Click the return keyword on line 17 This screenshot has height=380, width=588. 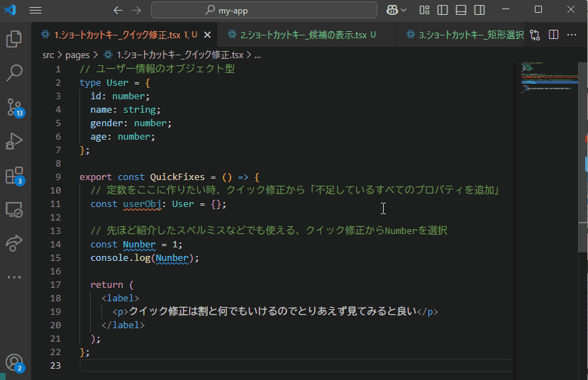tap(106, 285)
